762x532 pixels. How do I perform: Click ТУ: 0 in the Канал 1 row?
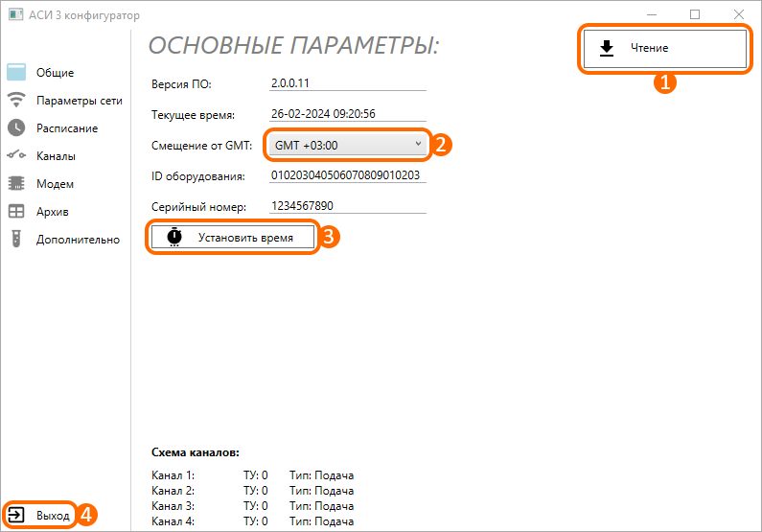point(256,475)
